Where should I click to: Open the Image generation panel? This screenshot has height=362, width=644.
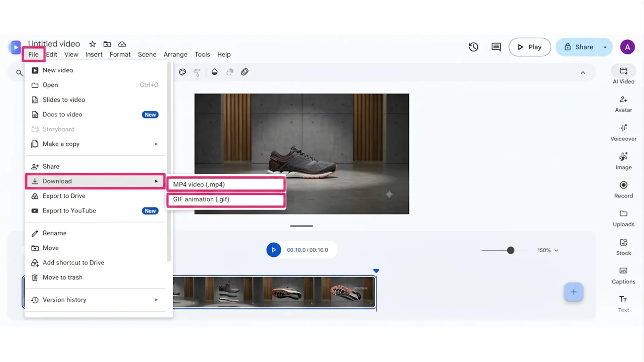pyautogui.click(x=624, y=161)
